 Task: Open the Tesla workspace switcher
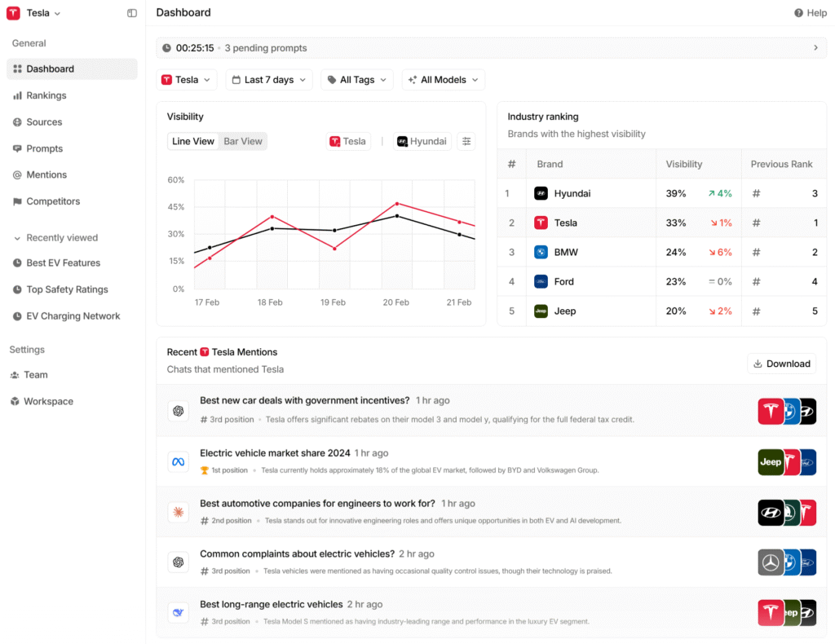(33, 13)
